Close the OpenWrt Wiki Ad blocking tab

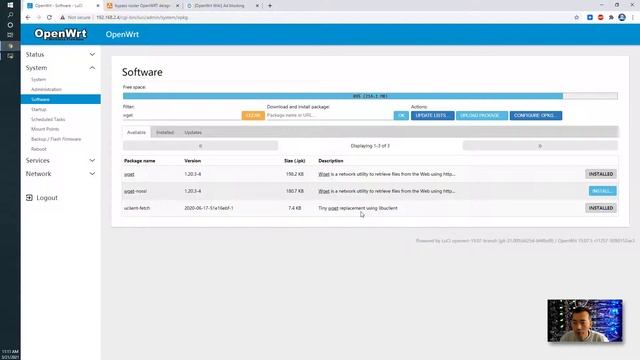coord(257,6)
